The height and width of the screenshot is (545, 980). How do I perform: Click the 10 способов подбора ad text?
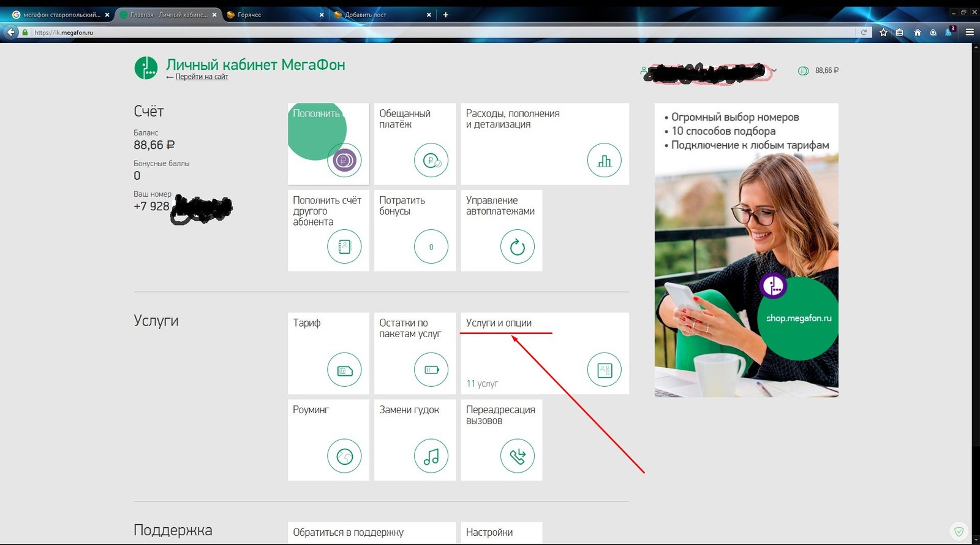[x=723, y=131]
